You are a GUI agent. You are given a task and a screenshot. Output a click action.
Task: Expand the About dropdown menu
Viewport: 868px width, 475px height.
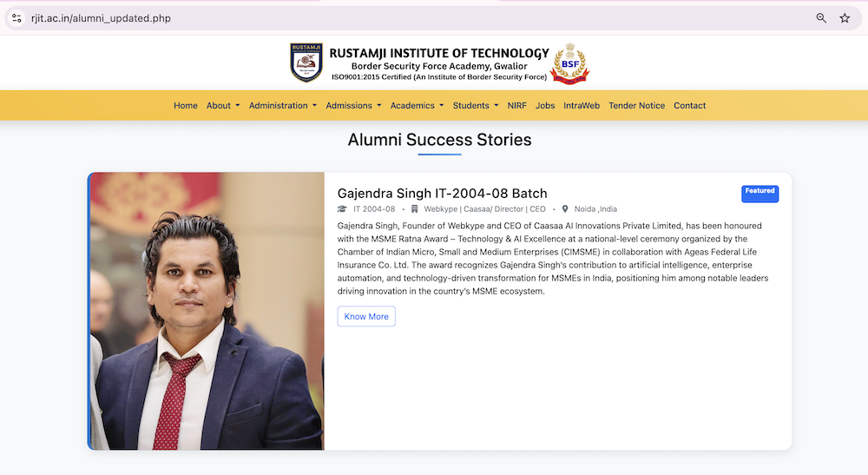point(223,105)
